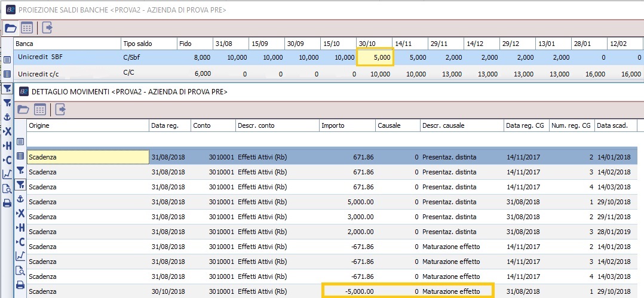The width and height of the screenshot is (644, 298).
Task: Click the Fido column header
Action: (195, 44)
